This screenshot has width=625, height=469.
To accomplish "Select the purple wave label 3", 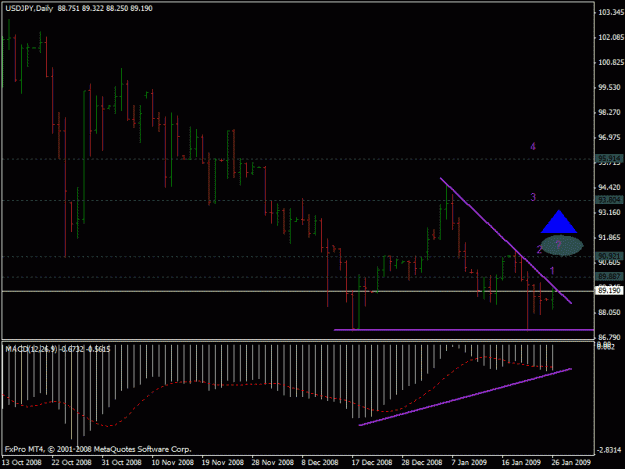I will 533,197.
